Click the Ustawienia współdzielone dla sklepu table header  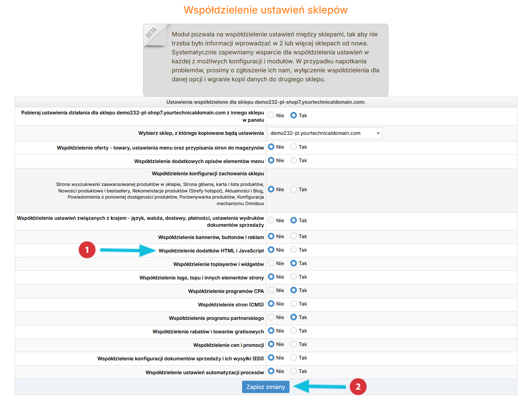point(266,102)
